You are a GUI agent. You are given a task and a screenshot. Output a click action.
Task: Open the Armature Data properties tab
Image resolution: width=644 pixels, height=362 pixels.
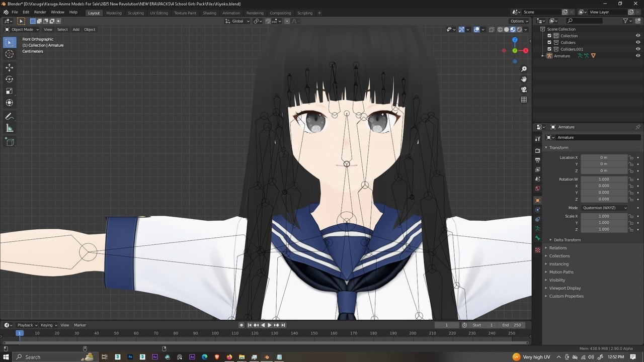tap(538, 229)
